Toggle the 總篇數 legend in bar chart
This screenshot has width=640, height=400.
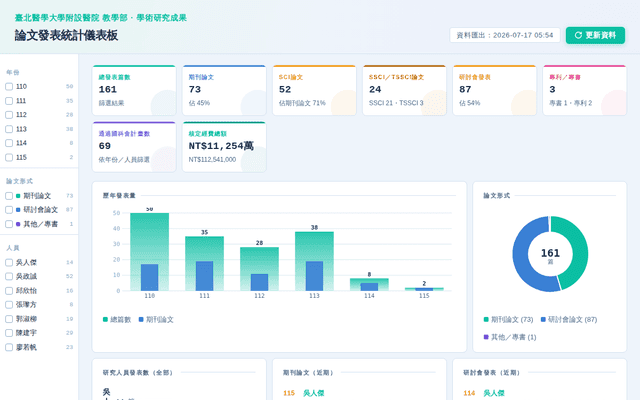click(x=117, y=320)
